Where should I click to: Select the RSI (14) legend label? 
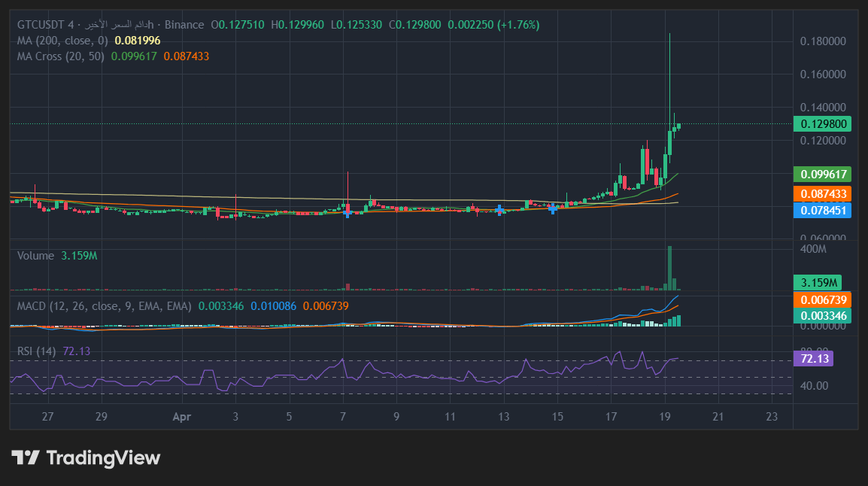(x=37, y=351)
